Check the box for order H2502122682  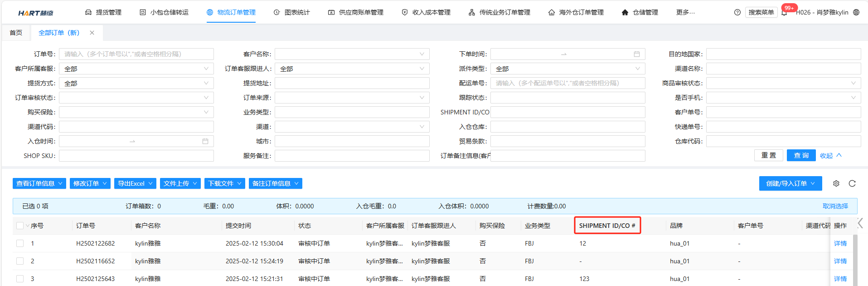pos(20,243)
